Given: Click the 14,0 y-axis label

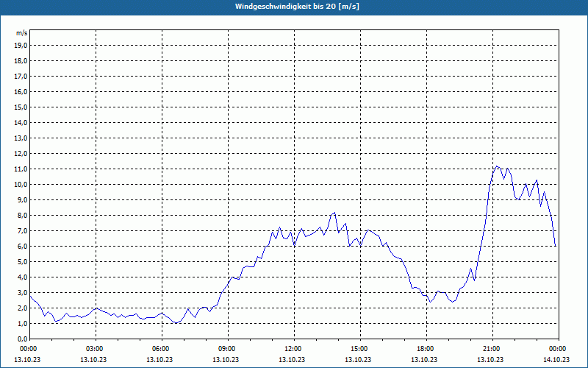Looking at the screenshot, I should coord(21,122).
